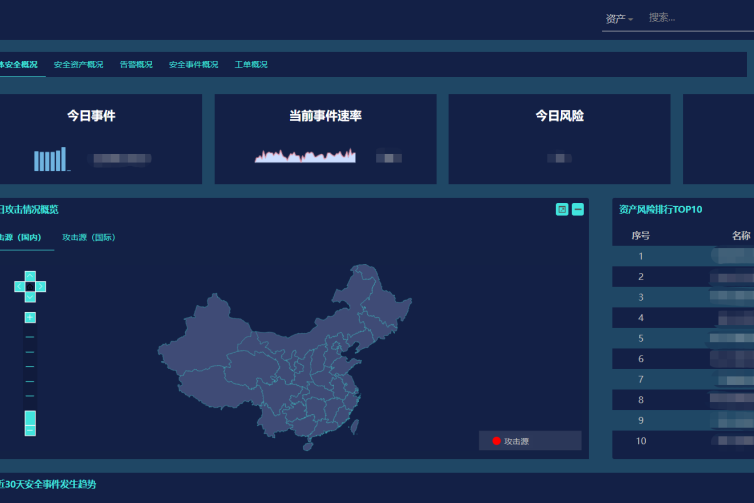Click the map zoom level slider track

[30, 365]
